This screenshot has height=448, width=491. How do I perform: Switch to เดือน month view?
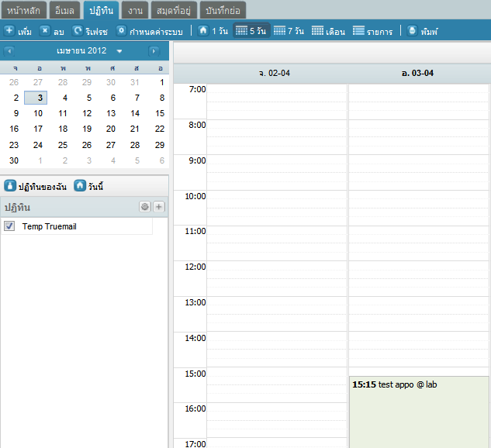click(328, 31)
